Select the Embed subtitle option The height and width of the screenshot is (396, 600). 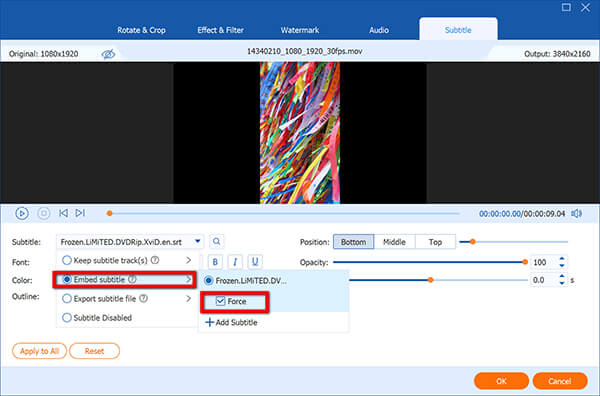coord(67,280)
